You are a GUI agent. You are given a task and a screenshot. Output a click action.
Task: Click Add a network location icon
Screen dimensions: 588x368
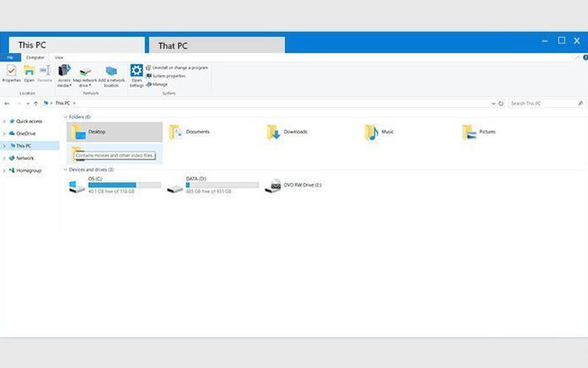pyautogui.click(x=111, y=71)
